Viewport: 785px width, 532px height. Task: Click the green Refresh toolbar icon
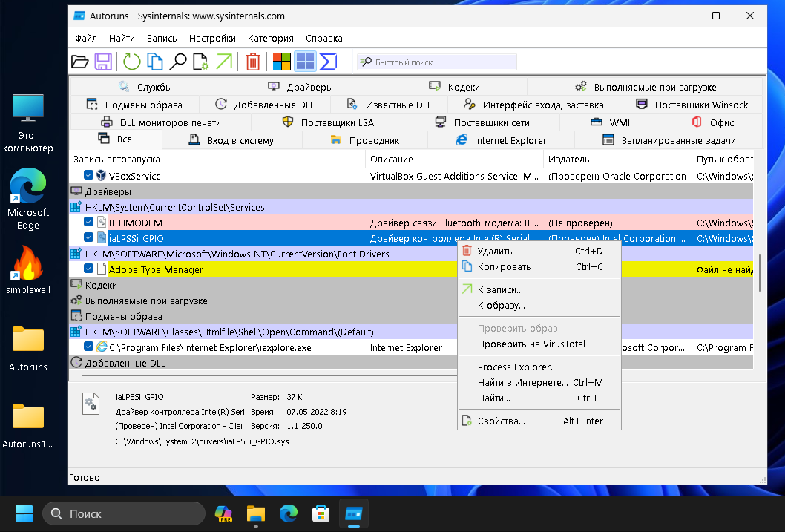click(131, 62)
